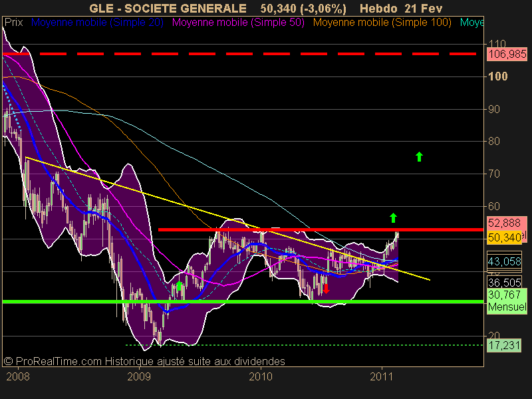
Task: Click the ProRealTime.com copyright text
Action: point(144,361)
